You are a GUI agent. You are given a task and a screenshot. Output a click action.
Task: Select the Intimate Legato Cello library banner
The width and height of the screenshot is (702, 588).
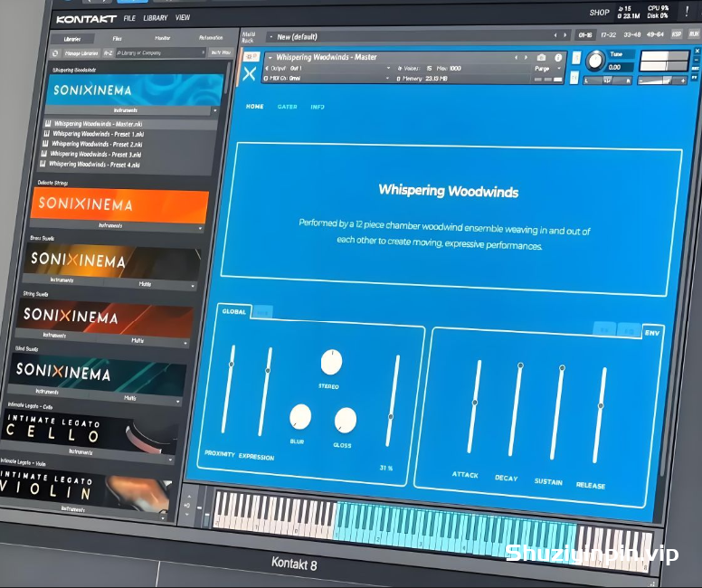(x=90, y=431)
